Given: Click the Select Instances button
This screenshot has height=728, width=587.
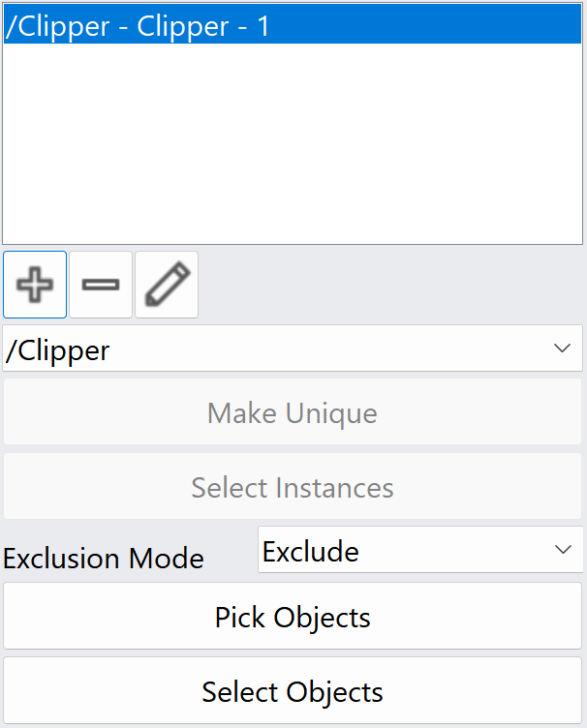Looking at the screenshot, I should (x=293, y=487).
